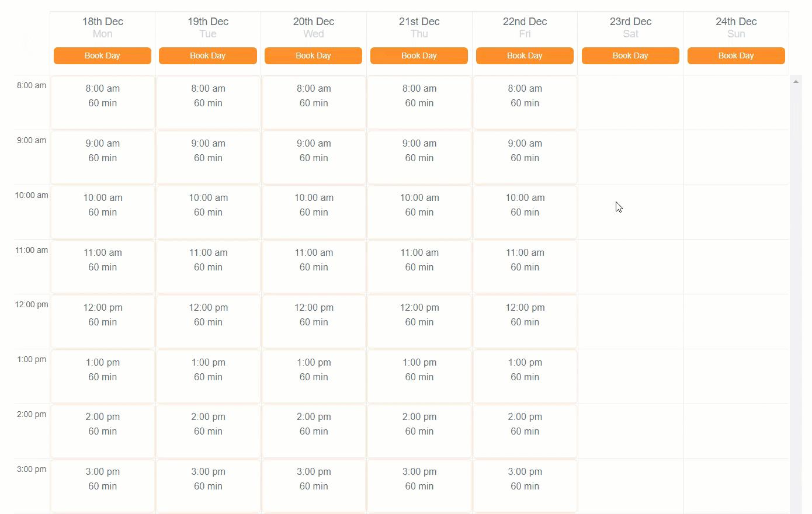The image size is (812, 514).
Task: Click the 20th Dec Wed header
Action: [314, 27]
